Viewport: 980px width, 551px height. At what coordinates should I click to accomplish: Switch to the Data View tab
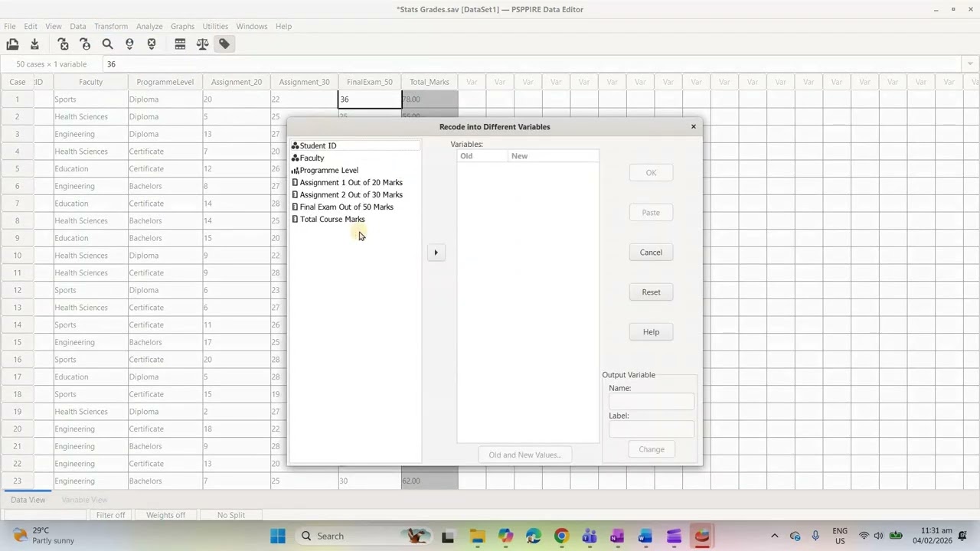point(28,500)
